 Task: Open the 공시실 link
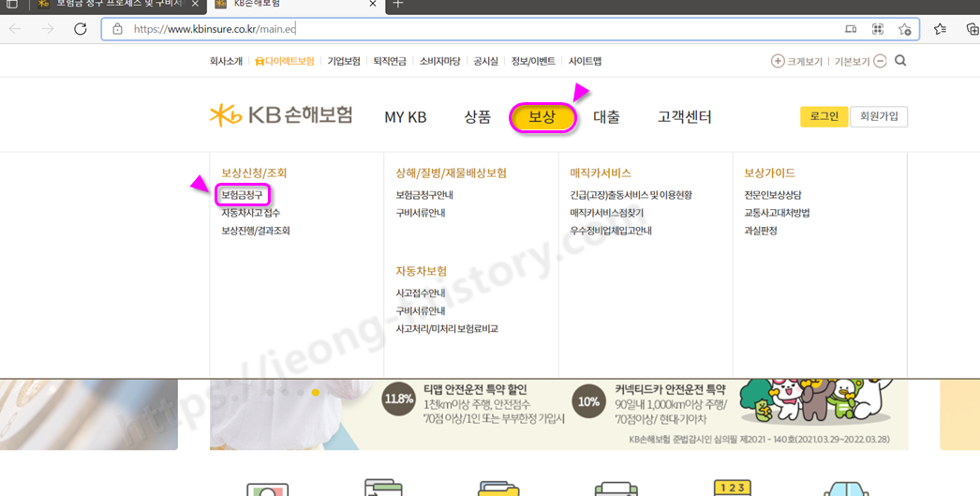coord(485,61)
